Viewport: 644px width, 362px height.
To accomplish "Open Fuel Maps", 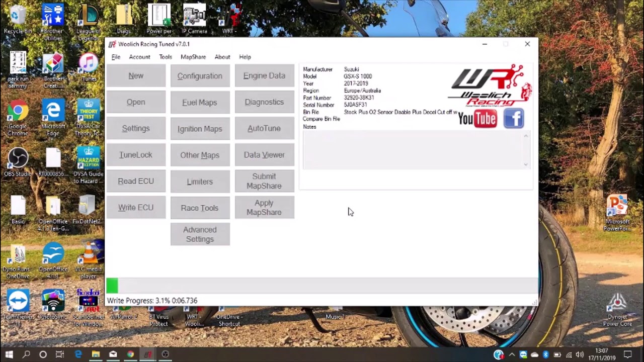I will coord(200,102).
